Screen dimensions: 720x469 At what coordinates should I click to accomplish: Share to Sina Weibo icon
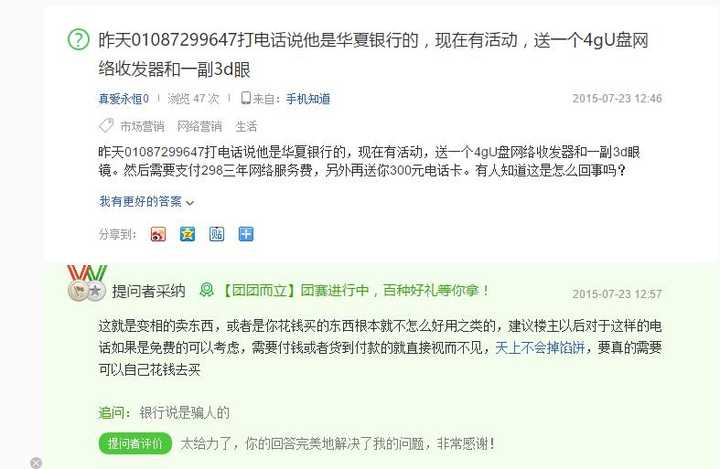(158, 234)
